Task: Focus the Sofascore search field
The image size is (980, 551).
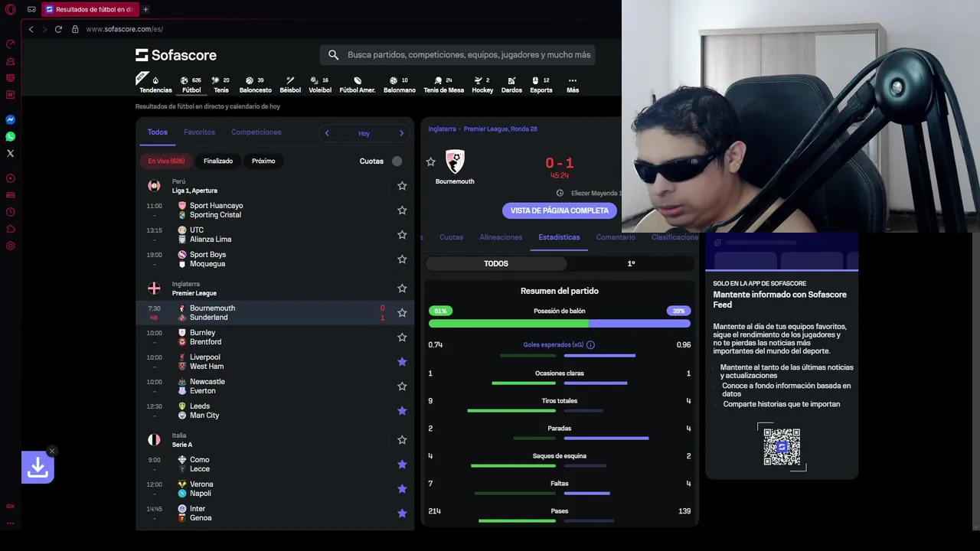Action: pos(457,55)
